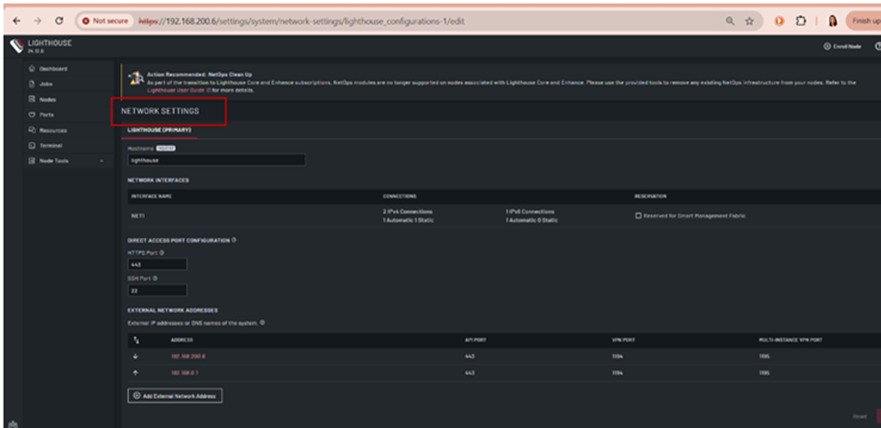Open Resources from the sidebar
The height and width of the screenshot is (428, 881).
click(53, 130)
